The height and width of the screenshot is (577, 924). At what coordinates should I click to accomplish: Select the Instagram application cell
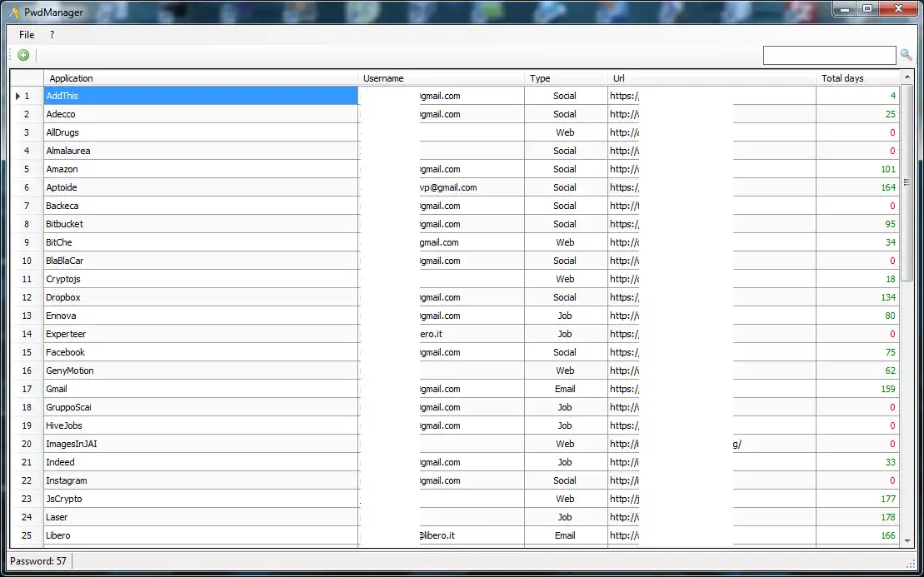tap(200, 480)
